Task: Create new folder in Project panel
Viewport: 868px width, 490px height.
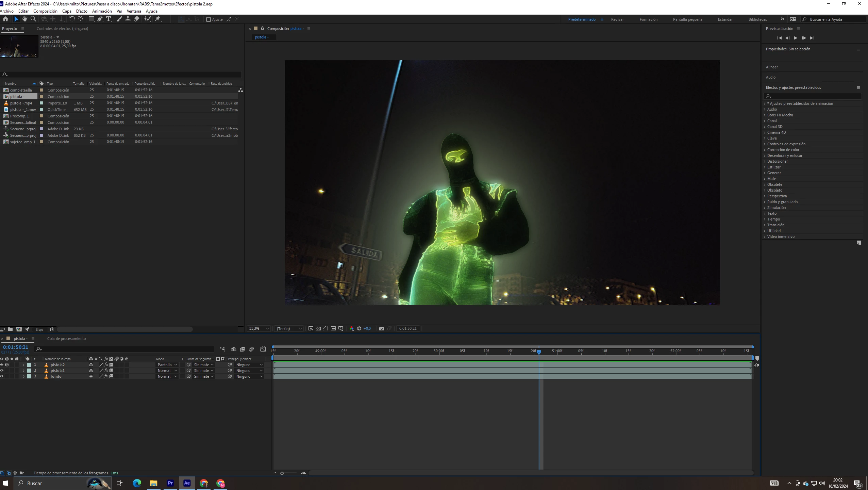Action: (11, 329)
